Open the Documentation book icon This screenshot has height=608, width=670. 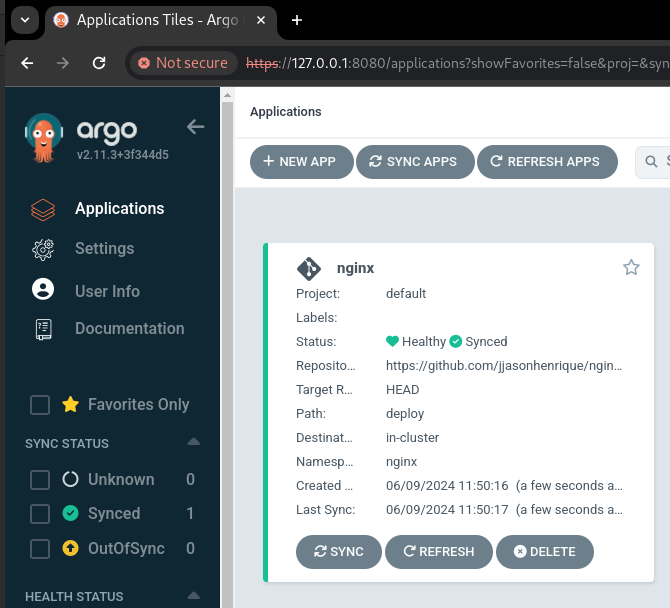(42, 329)
